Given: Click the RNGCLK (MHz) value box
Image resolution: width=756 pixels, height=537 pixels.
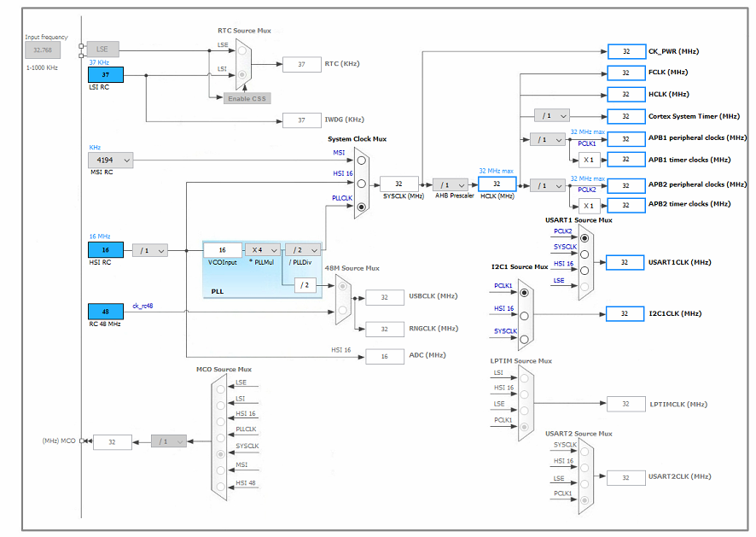Looking at the screenshot, I should (x=385, y=330).
